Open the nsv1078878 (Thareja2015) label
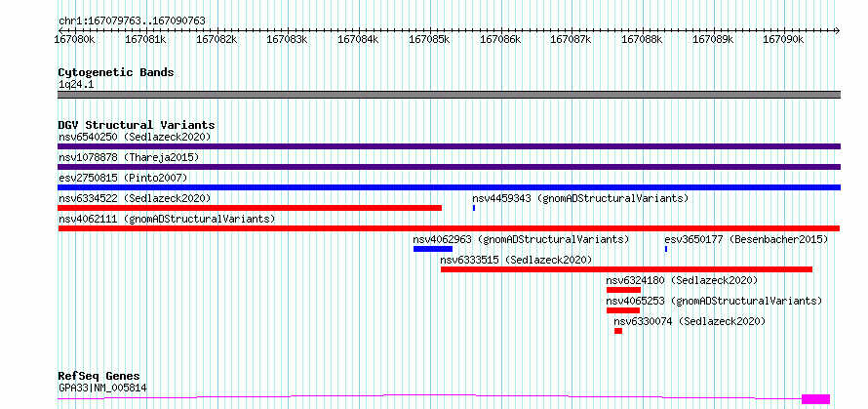 point(129,157)
